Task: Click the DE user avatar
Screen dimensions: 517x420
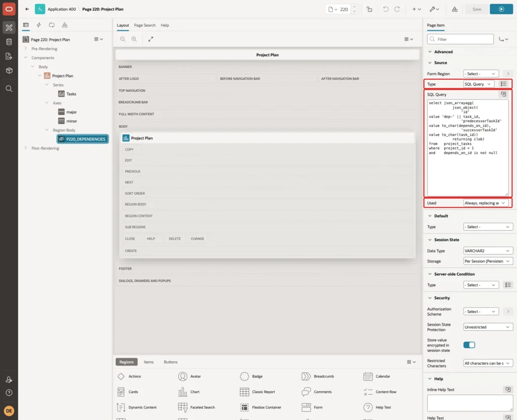Action: pos(9,411)
